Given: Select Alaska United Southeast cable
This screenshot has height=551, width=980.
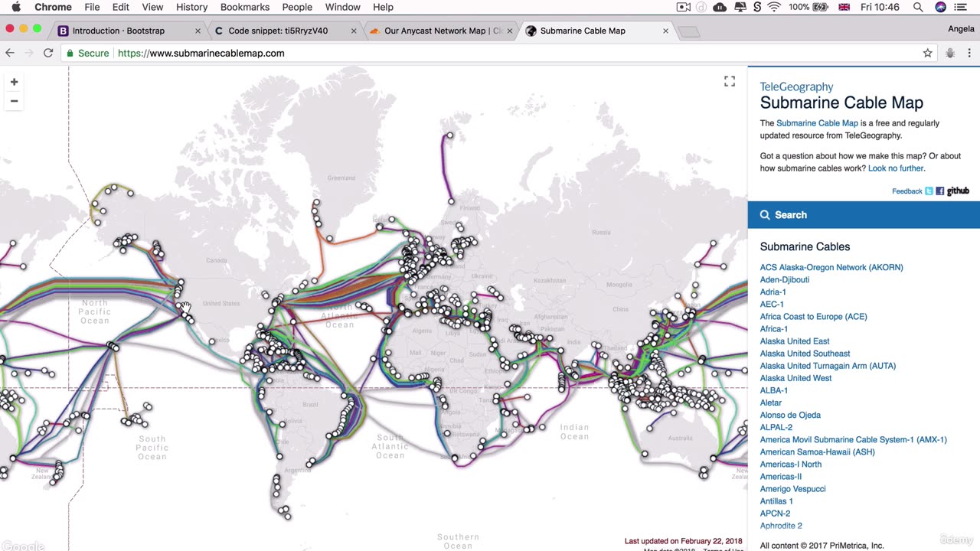Looking at the screenshot, I should coord(805,354).
